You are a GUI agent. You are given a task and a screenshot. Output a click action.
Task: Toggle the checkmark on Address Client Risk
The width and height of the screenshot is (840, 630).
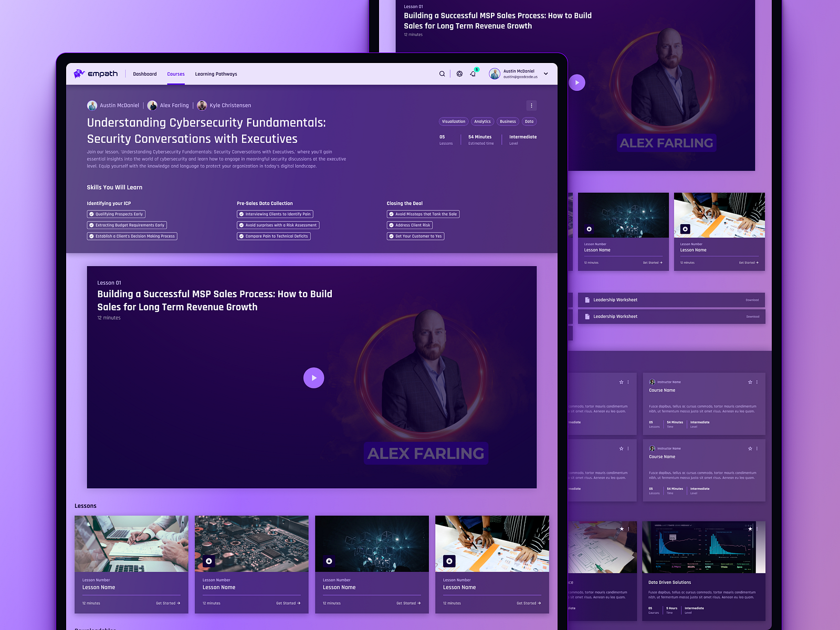point(391,225)
